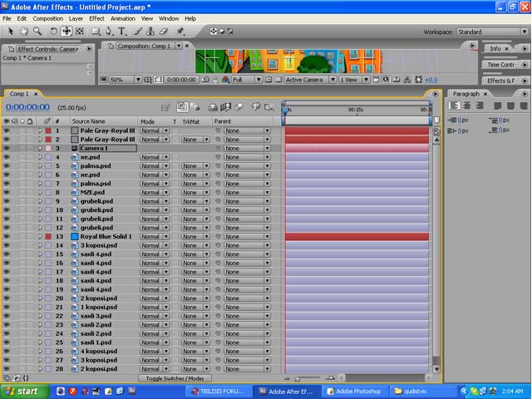Select the Orbit Camera tool

pyautogui.click(x=66, y=32)
